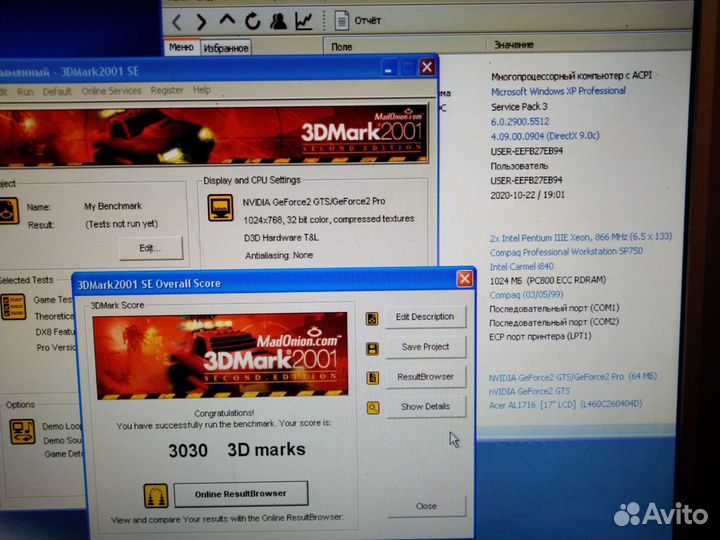Click the Selected Tests checklist icon
The width and height of the screenshot is (720, 540).
tap(13, 307)
